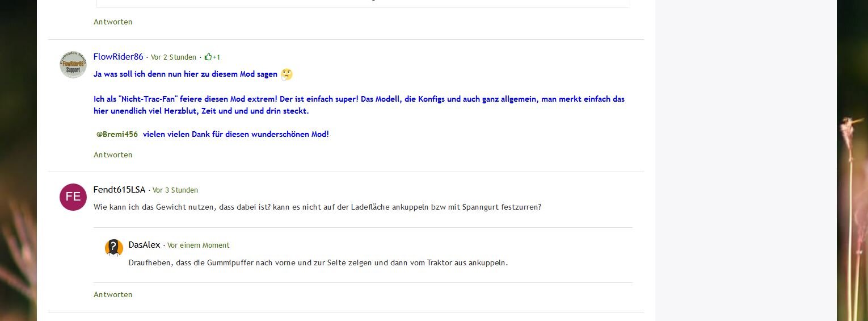Visit the DasAlex profile name link
The width and height of the screenshot is (868, 321).
tap(144, 245)
